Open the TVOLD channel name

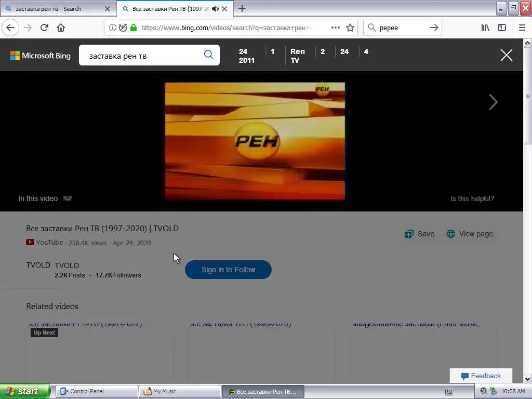(66, 265)
